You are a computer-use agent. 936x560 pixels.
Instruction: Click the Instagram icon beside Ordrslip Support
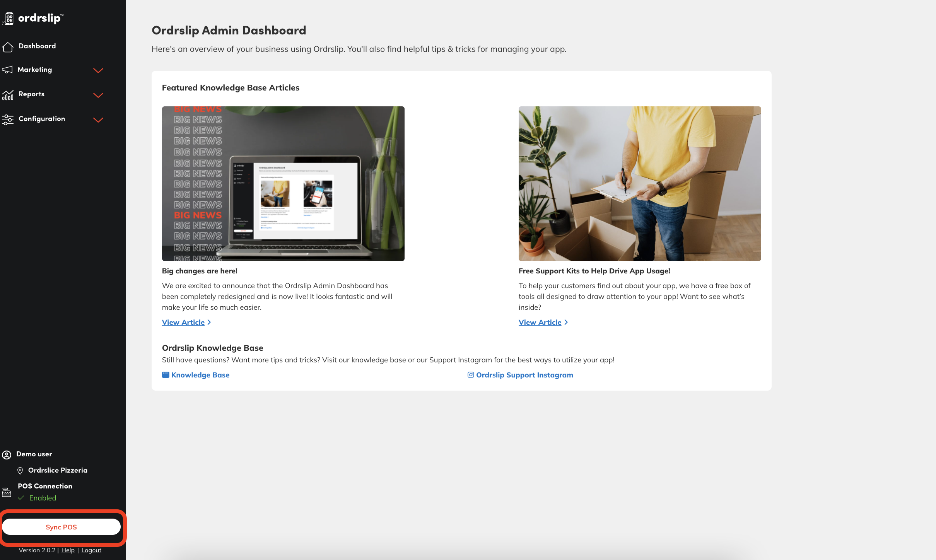(470, 375)
